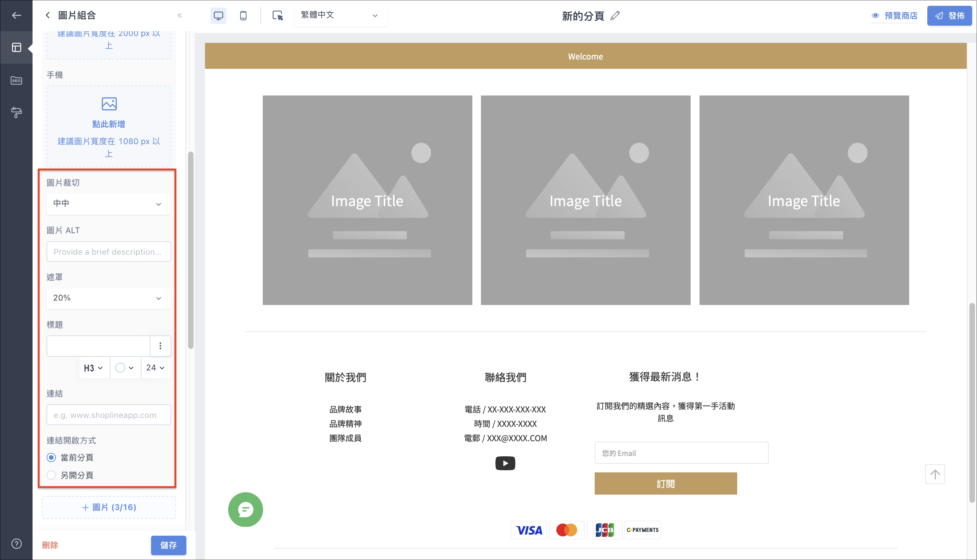Click the 預覽商店 preview link
This screenshot has width=977, height=560.
pos(895,16)
